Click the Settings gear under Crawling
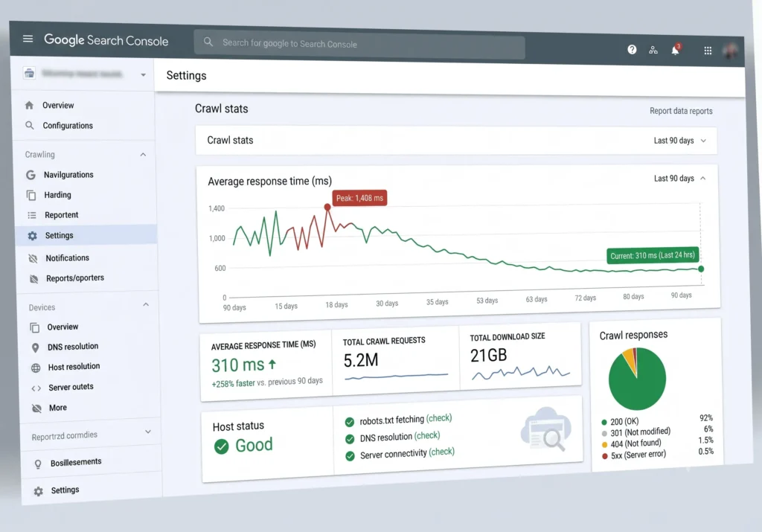The image size is (762, 532). pos(32,236)
